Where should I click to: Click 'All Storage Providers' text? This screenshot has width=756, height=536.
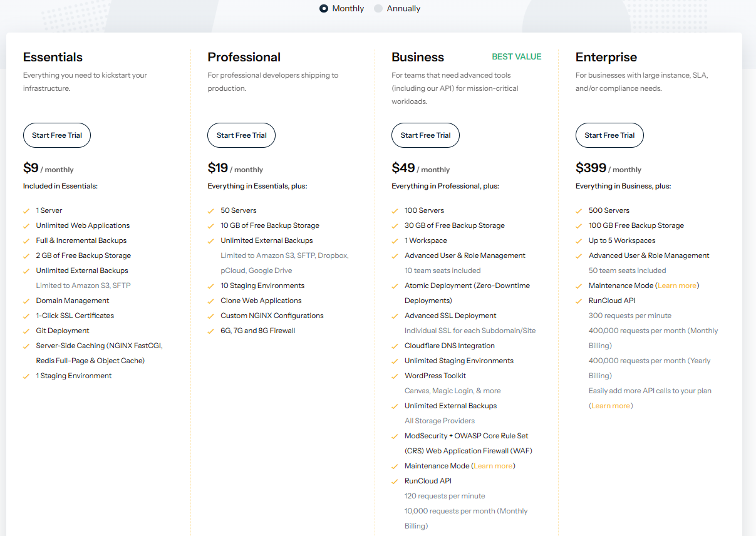point(440,421)
